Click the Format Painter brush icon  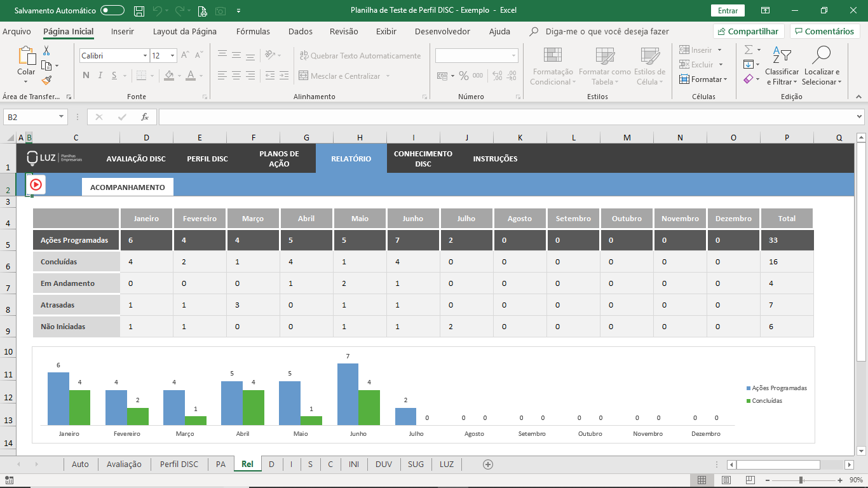point(46,80)
